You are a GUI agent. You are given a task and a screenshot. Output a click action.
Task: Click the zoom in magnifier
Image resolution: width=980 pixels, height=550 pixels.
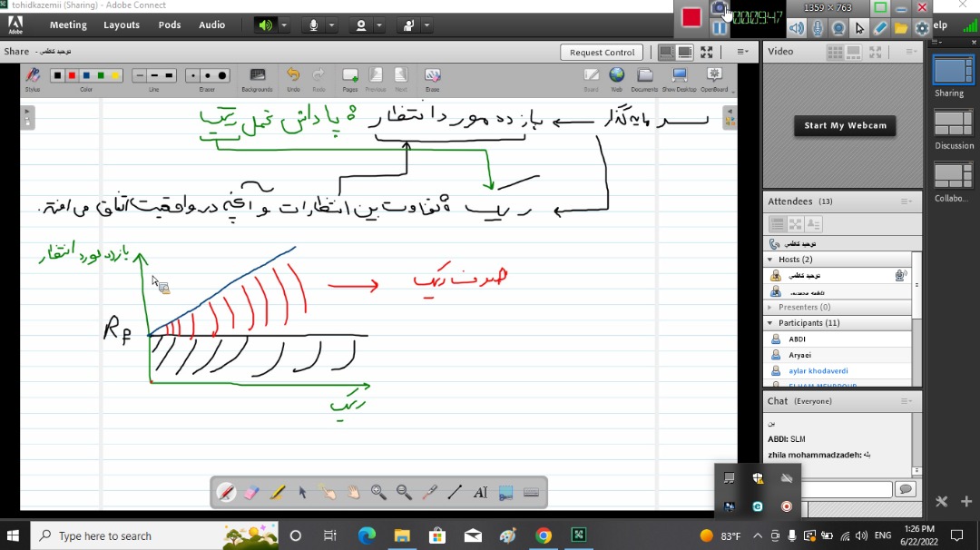[x=378, y=493]
